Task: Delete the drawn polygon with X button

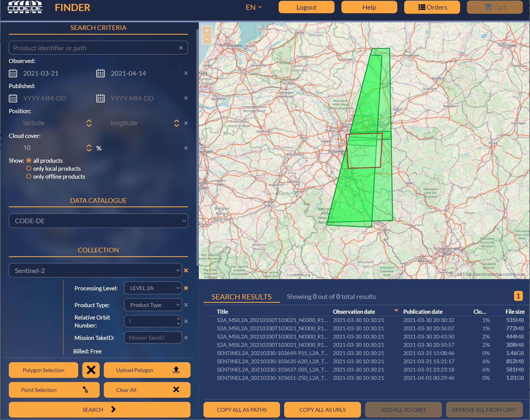Action: pos(91,370)
